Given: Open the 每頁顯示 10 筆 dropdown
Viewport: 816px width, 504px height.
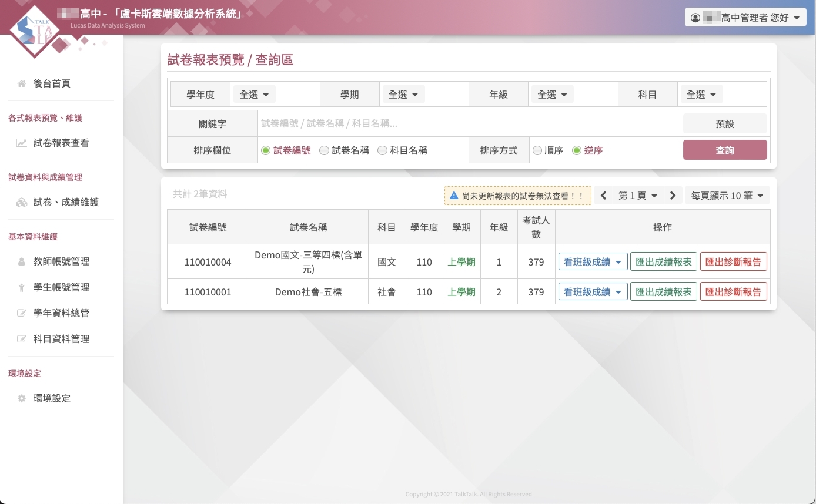Looking at the screenshot, I should [x=727, y=196].
